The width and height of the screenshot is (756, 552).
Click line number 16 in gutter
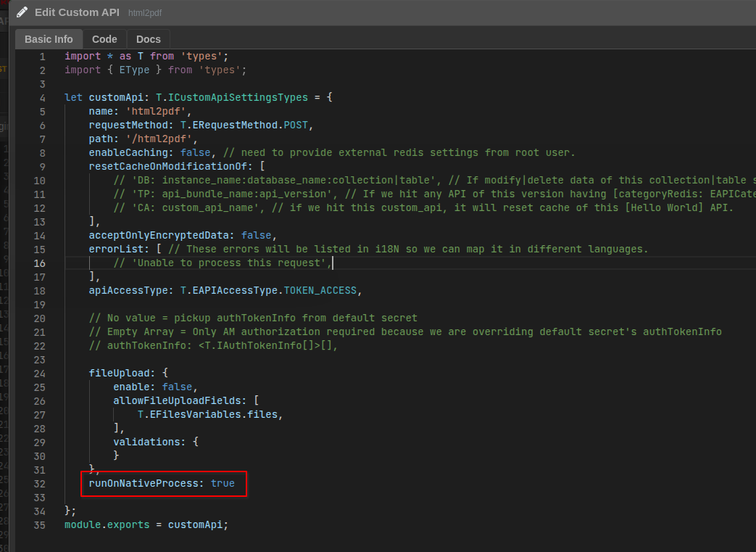(x=39, y=263)
